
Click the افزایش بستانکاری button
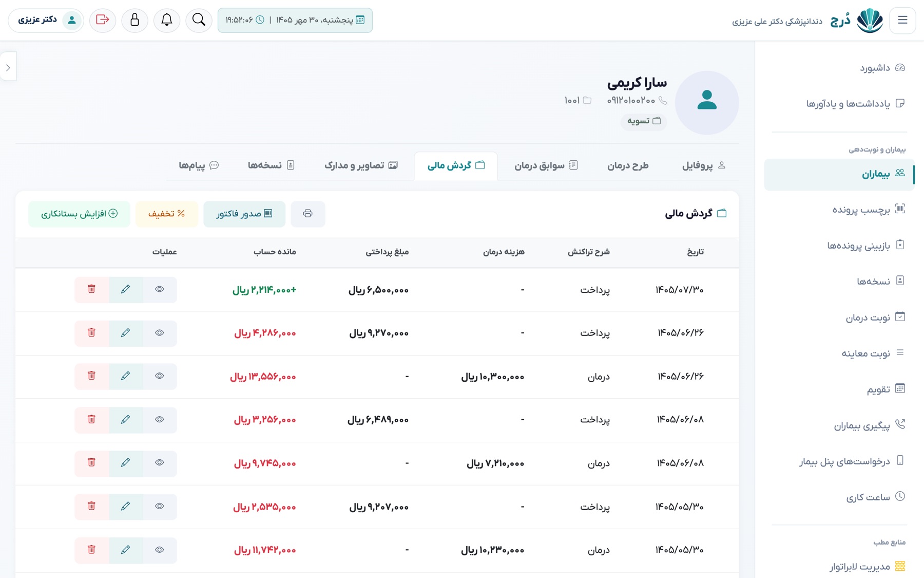coord(79,214)
